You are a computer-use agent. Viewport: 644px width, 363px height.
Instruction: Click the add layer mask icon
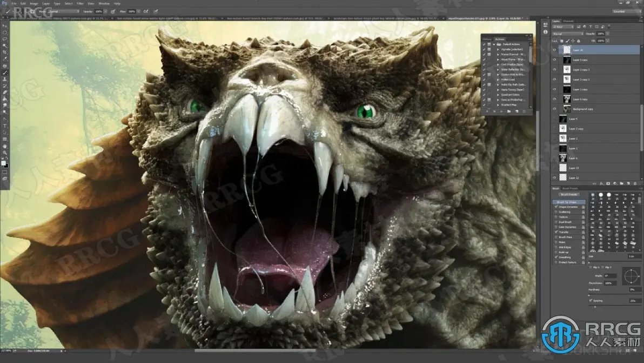pyautogui.click(x=608, y=183)
